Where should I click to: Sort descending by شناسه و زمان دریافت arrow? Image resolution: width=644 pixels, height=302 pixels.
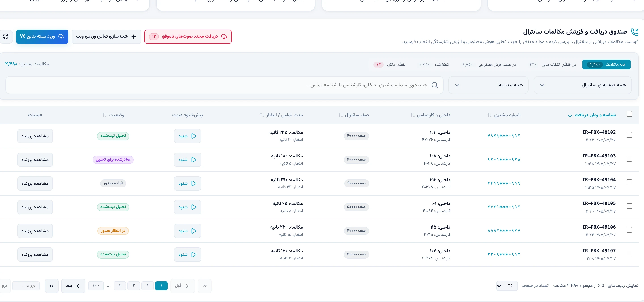click(570, 115)
